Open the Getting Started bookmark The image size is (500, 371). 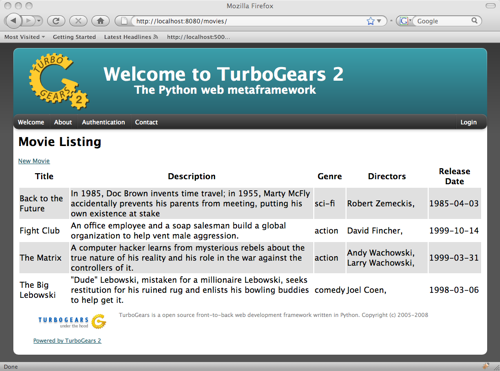click(x=74, y=37)
